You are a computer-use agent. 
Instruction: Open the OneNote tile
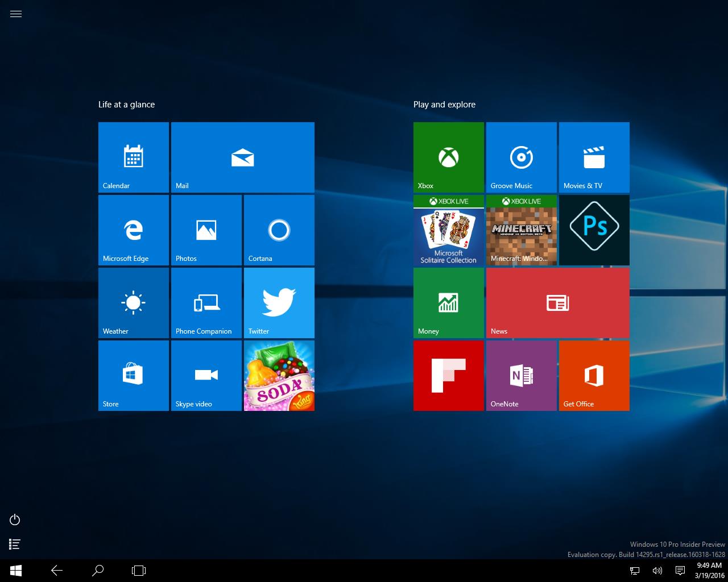point(522,376)
